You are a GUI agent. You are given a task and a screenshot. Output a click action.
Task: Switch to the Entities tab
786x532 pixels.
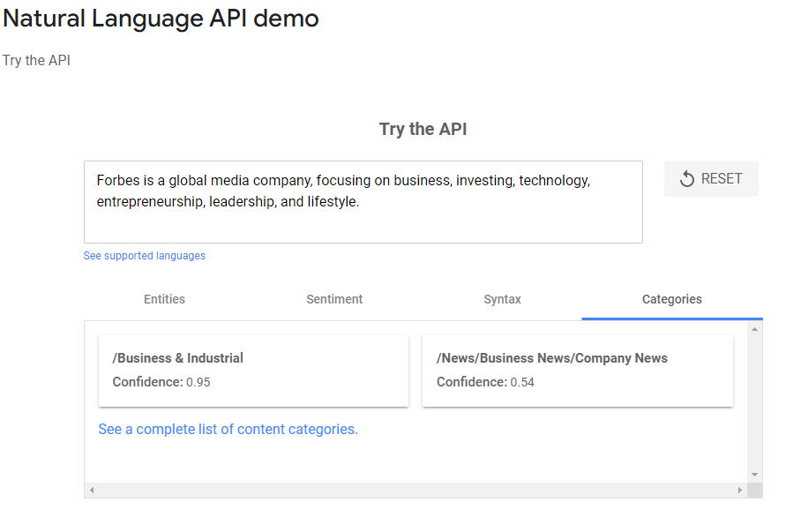coord(165,299)
